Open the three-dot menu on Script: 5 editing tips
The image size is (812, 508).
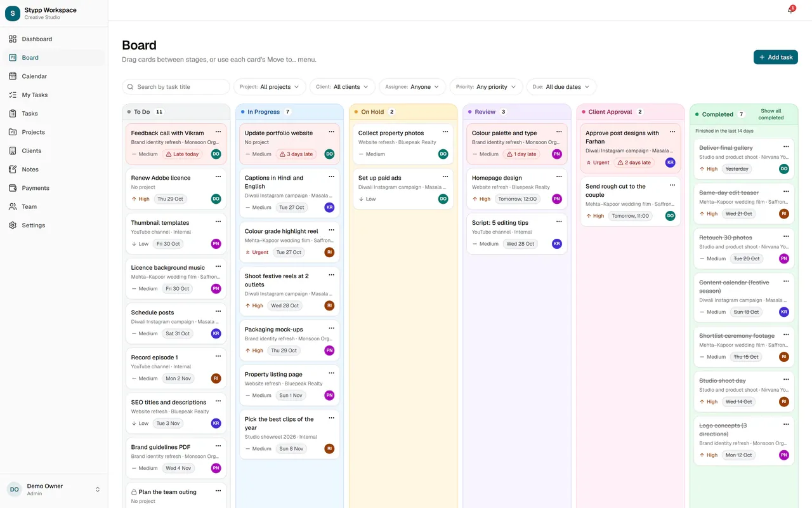tap(559, 222)
